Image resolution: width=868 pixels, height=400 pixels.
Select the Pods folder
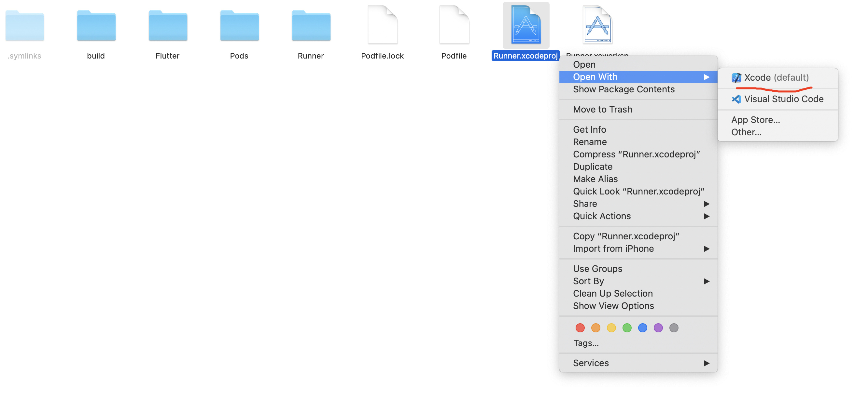(x=239, y=26)
